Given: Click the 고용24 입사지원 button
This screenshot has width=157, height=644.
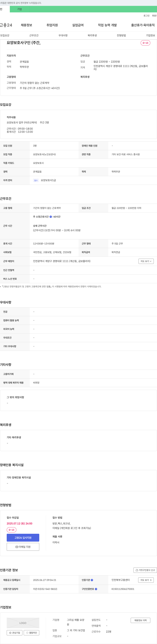Looking at the screenshot, I should [23, 538].
